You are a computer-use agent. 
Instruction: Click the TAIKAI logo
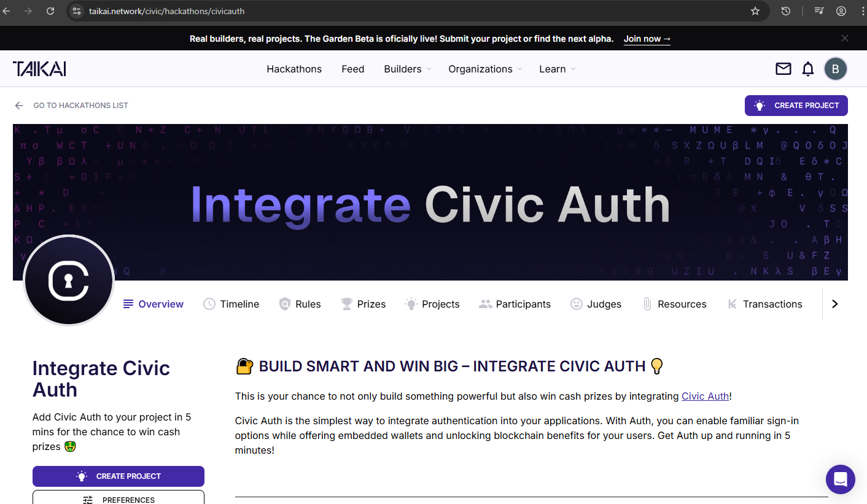click(39, 69)
